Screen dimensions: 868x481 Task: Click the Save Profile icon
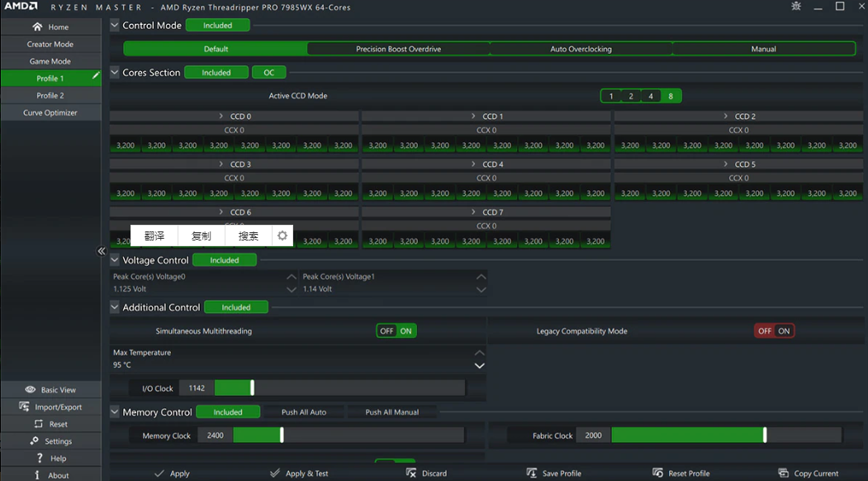tap(532, 474)
